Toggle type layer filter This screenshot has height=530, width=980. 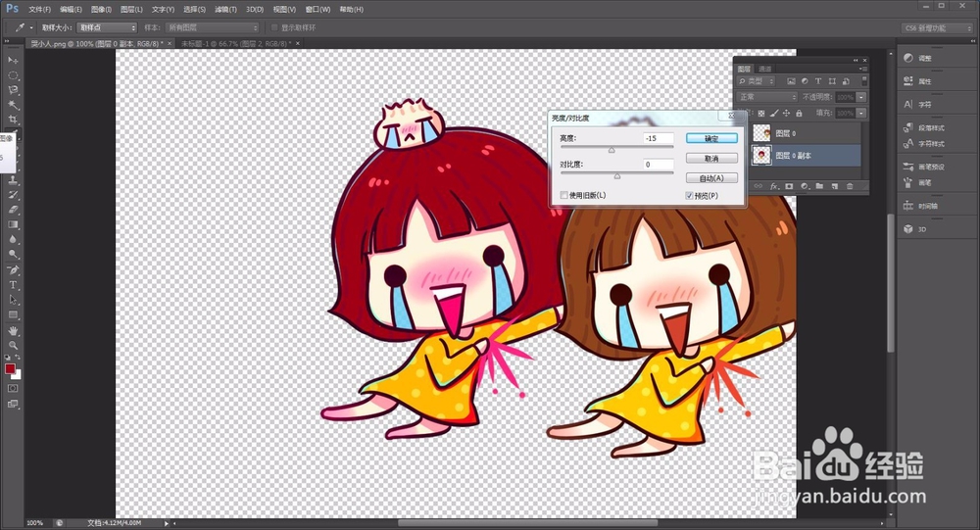[x=818, y=81]
